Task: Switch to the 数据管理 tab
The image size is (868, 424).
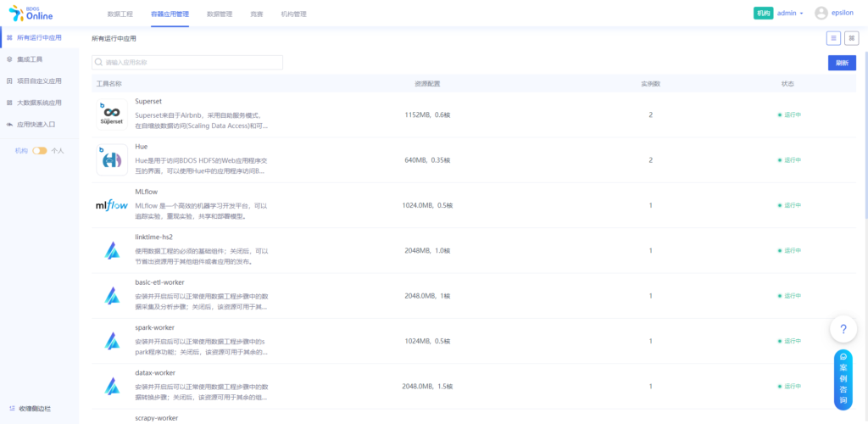Action: coord(220,14)
